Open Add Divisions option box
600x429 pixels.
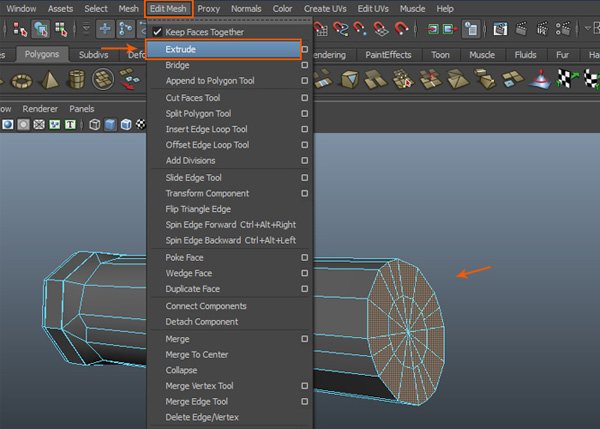pos(305,161)
